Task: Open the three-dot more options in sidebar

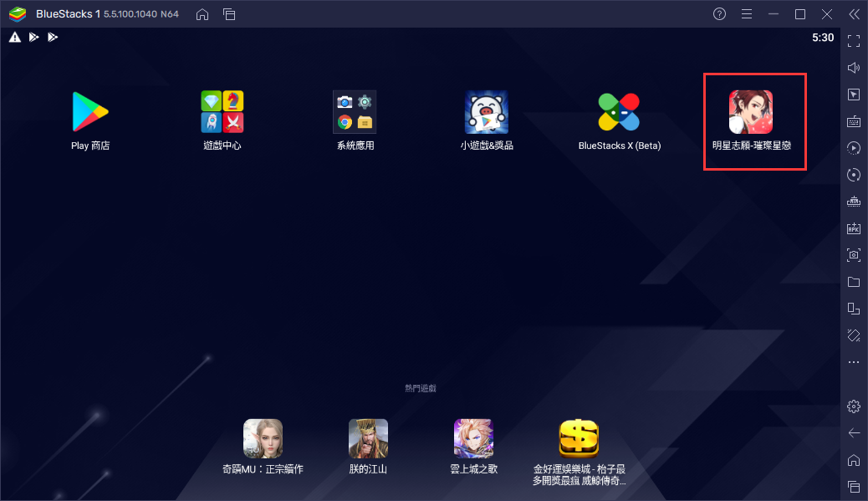Action: pyautogui.click(x=854, y=362)
